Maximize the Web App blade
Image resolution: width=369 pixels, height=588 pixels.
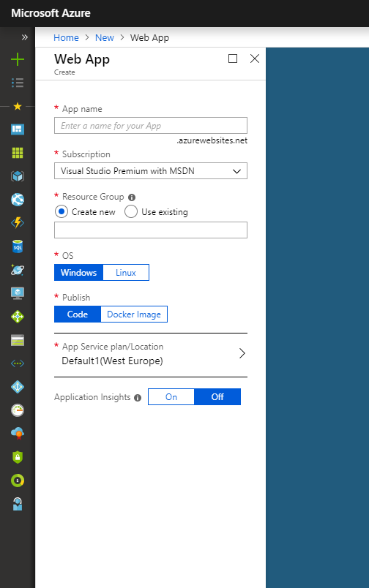(233, 59)
